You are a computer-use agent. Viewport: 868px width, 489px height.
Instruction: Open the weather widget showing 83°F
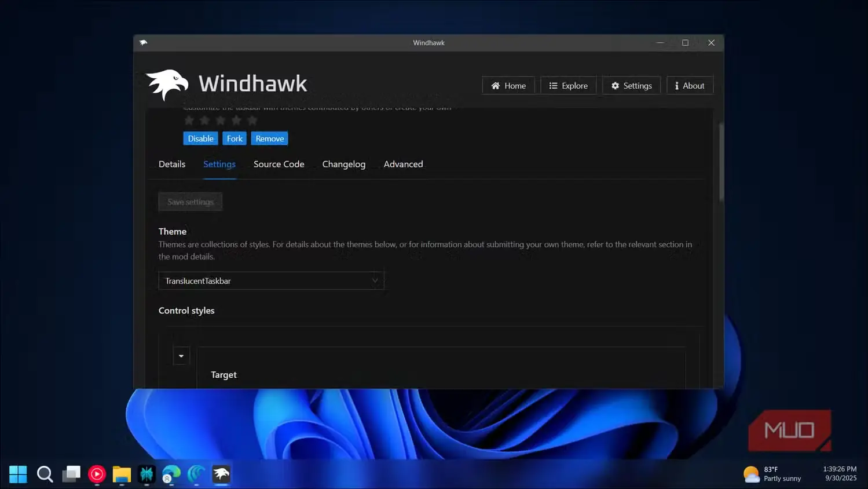[772, 474]
